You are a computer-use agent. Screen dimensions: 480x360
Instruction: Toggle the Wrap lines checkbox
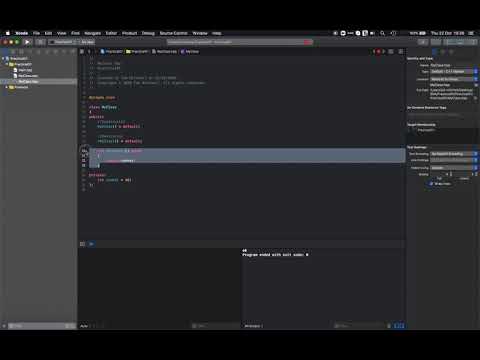click(431, 184)
